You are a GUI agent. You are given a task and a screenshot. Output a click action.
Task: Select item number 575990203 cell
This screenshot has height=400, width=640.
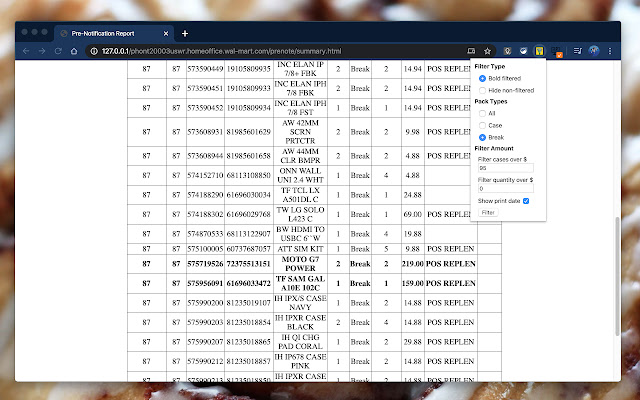[205, 322]
